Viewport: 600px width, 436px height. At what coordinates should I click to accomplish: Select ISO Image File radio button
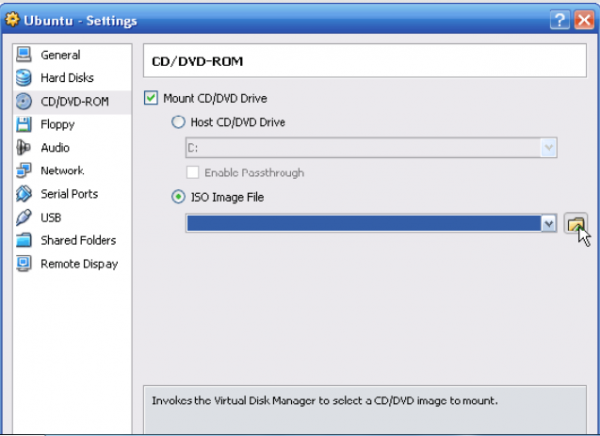(x=179, y=197)
